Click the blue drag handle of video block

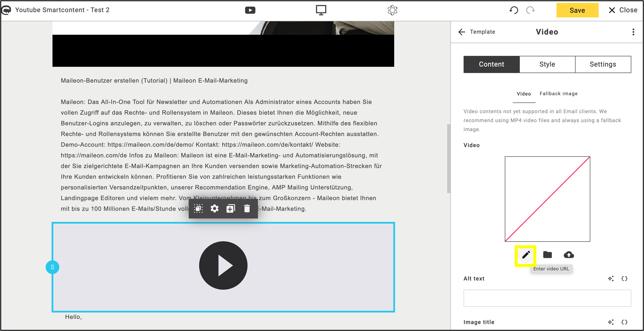(52, 267)
